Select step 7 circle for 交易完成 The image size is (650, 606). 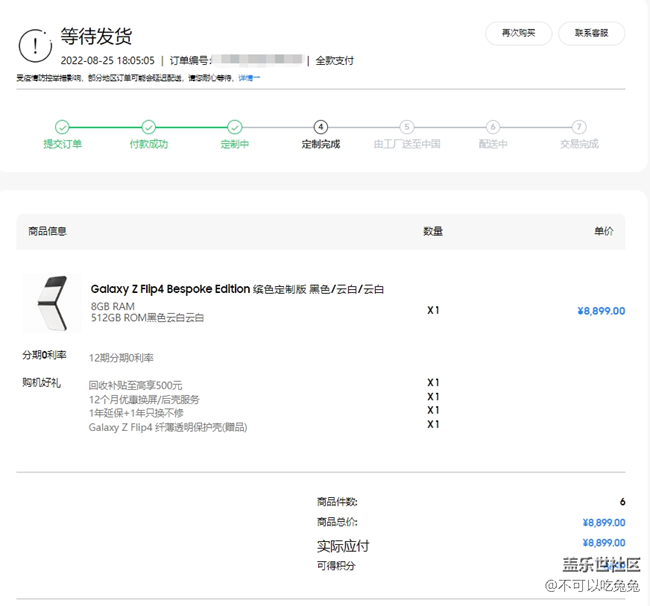[579, 127]
